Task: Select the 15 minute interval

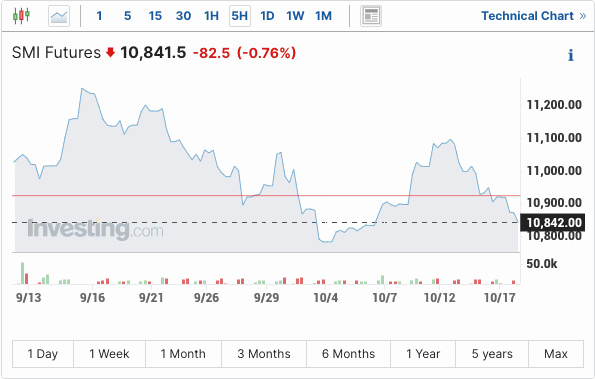Action: [155, 16]
